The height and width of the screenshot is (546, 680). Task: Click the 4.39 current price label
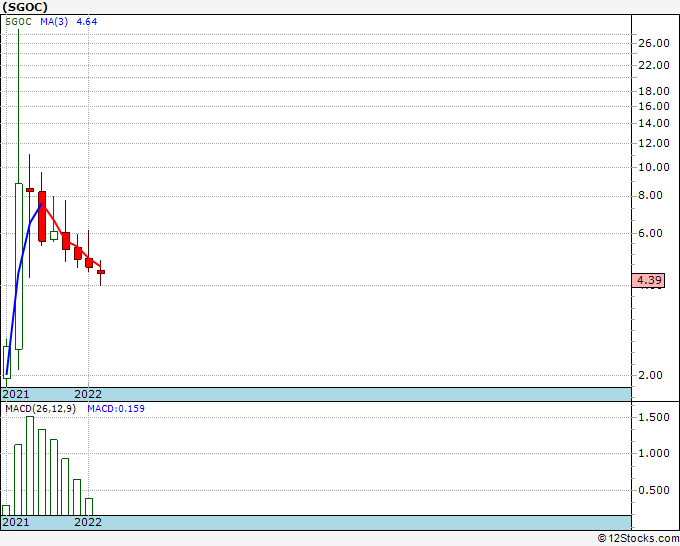pyautogui.click(x=648, y=280)
